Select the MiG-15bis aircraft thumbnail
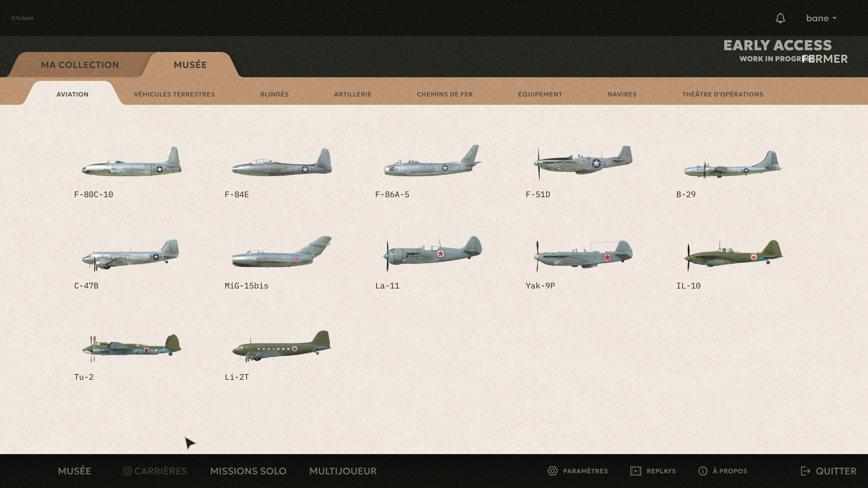Image resolution: width=868 pixels, height=488 pixels. [282, 252]
